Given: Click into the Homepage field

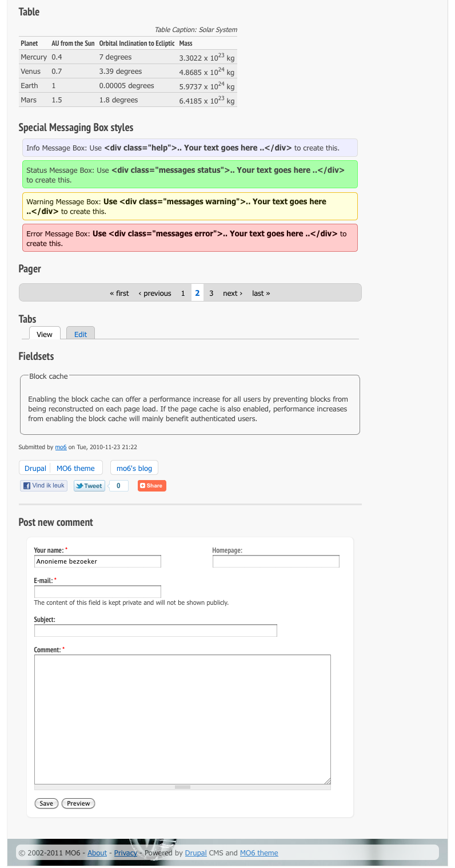Looking at the screenshot, I should [276, 561].
